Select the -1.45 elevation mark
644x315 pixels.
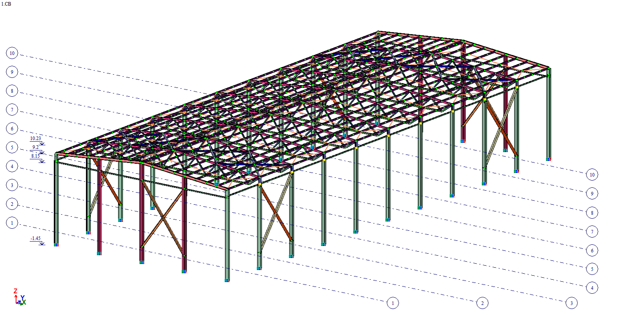[x=37, y=240]
